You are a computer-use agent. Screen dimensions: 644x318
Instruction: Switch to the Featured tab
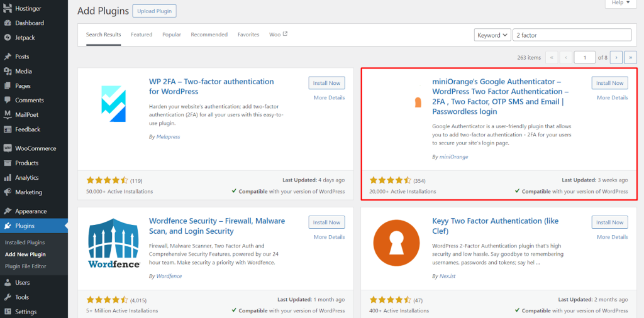pyautogui.click(x=142, y=35)
